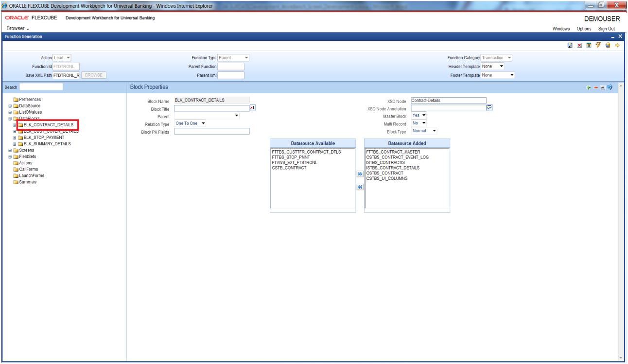Open the XSD Node Annotation comment popup
The width and height of the screenshot is (628, 364).
point(489,108)
